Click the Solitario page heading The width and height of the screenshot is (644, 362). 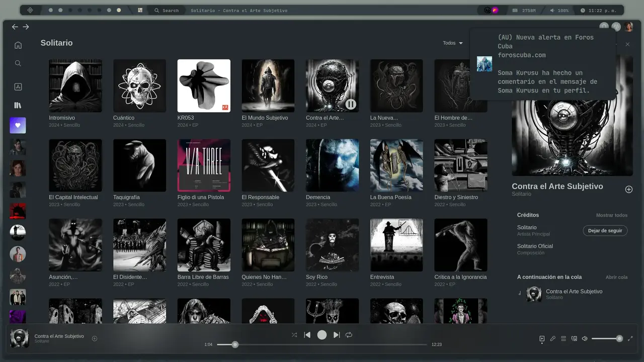[x=56, y=43]
